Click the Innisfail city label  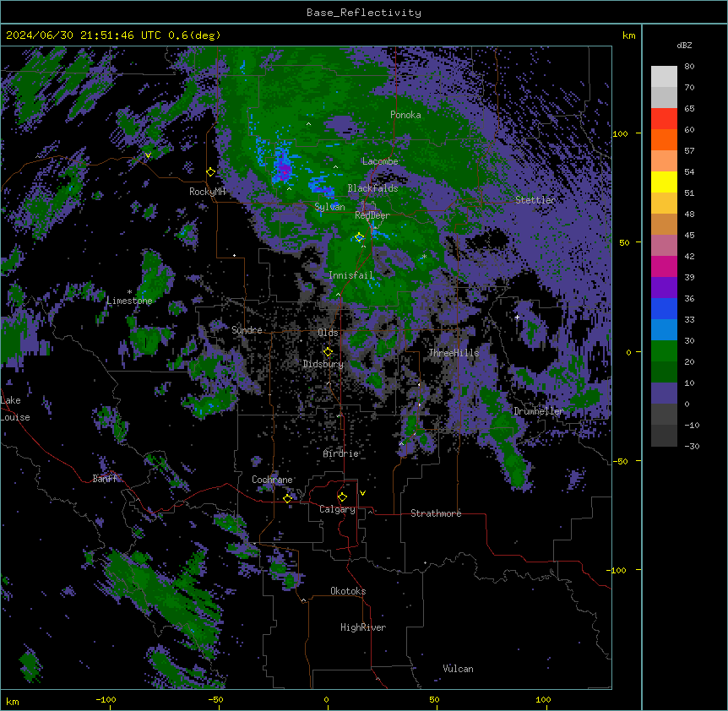351,275
